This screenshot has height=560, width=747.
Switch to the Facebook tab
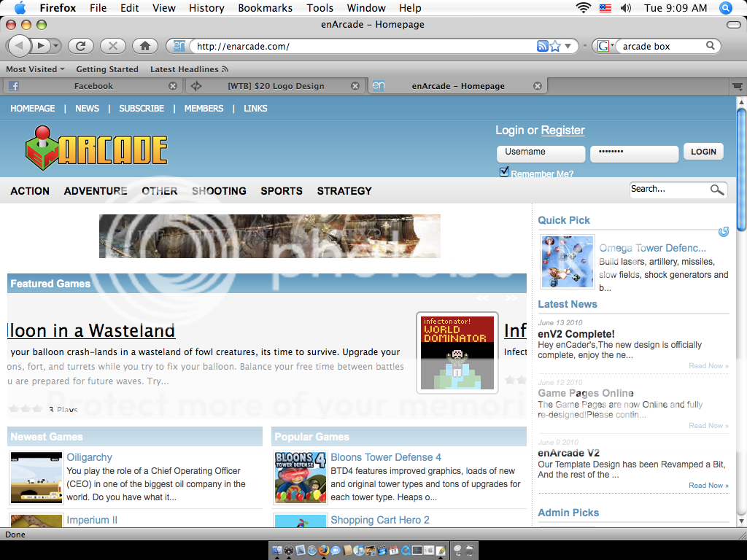tap(93, 86)
